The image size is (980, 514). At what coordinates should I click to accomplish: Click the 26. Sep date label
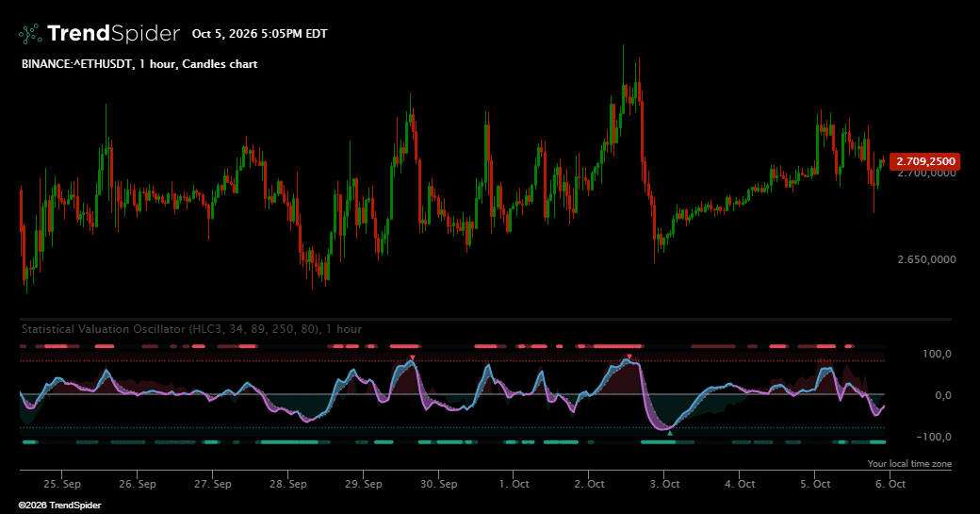(137, 484)
